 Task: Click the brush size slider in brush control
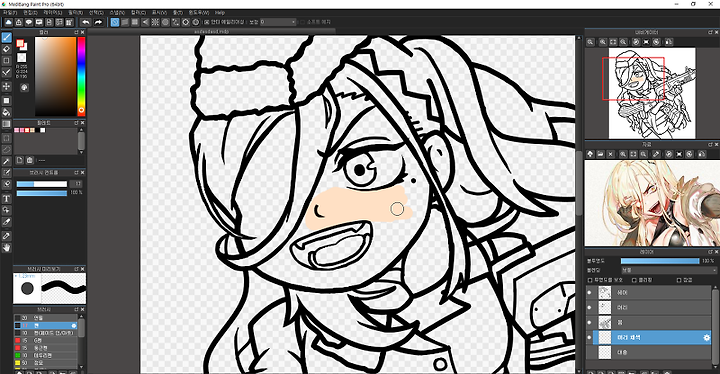point(42,184)
